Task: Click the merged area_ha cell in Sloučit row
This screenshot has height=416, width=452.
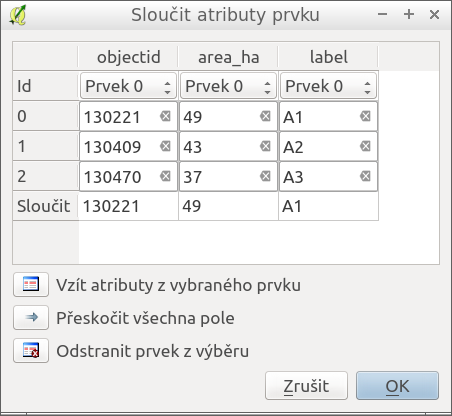Action: point(228,206)
